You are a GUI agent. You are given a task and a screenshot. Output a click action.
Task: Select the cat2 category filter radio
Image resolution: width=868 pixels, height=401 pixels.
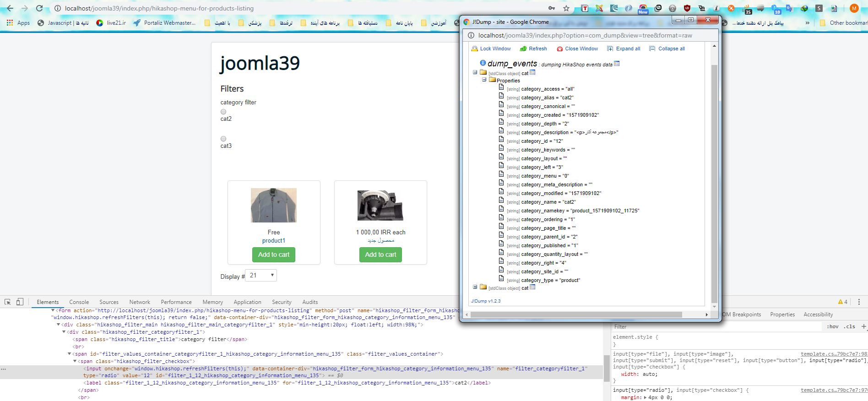[x=223, y=112]
